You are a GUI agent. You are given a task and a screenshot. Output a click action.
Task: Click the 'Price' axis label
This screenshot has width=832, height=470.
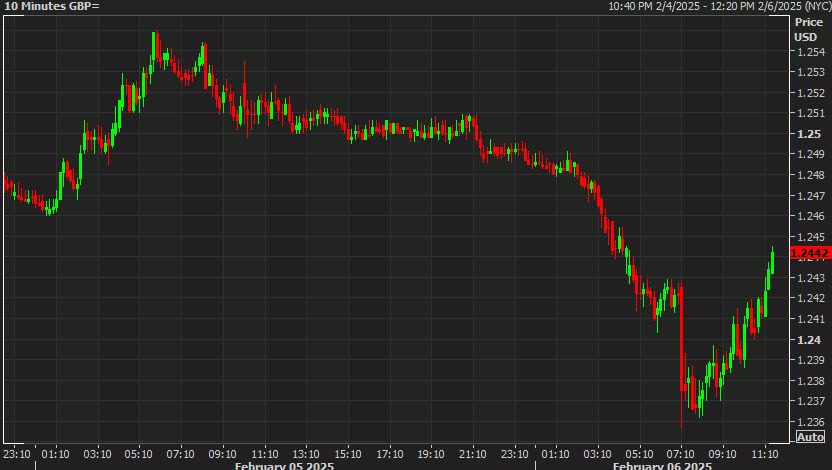pos(809,22)
